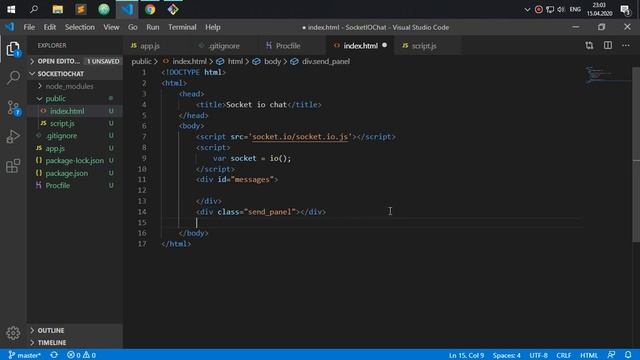The image size is (640, 360).
Task: Split the editor to the right
Action: tap(608, 45)
